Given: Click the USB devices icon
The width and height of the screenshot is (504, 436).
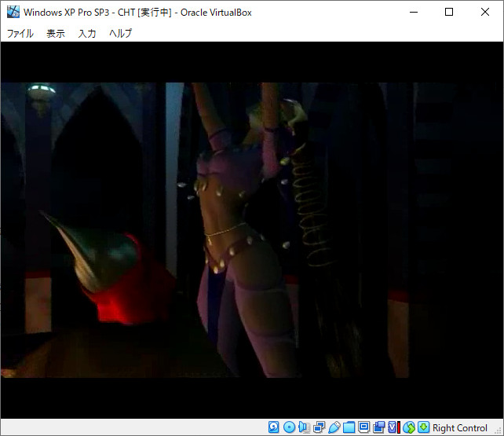Looking at the screenshot, I should [334, 427].
